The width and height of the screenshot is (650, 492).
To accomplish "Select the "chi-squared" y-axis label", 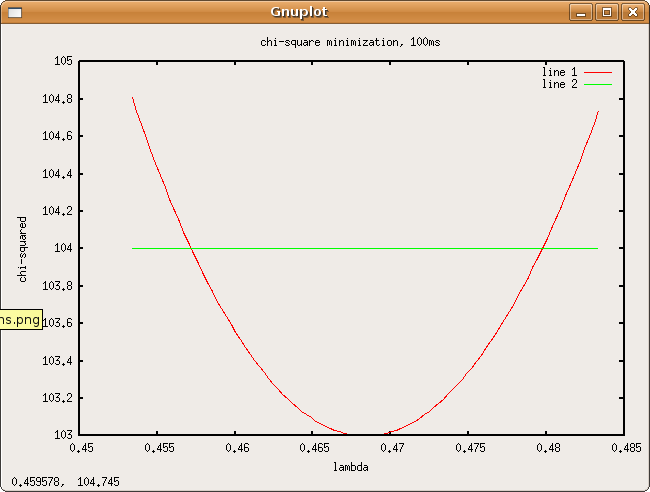I will point(23,248).
